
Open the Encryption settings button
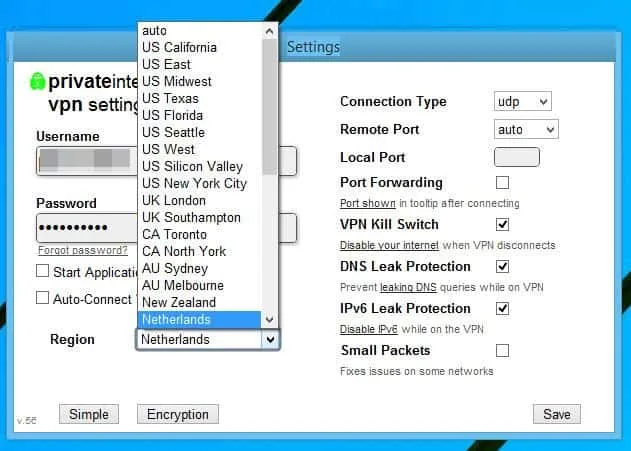[178, 414]
